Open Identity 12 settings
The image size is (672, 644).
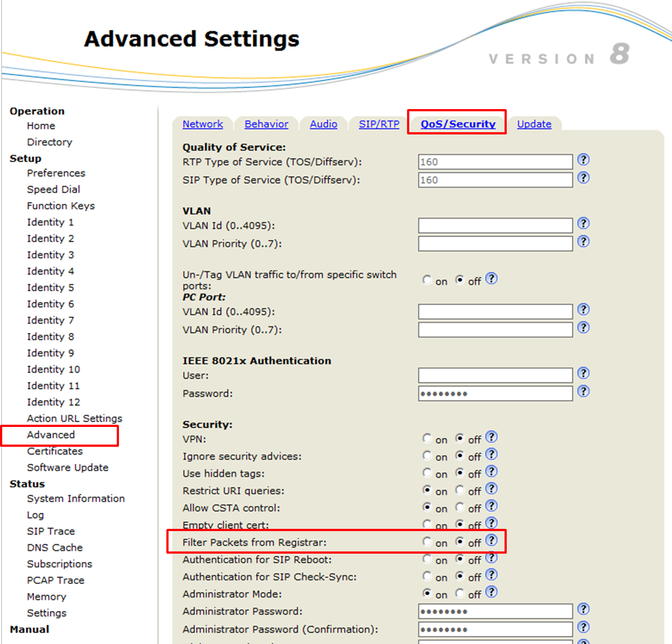click(x=53, y=402)
